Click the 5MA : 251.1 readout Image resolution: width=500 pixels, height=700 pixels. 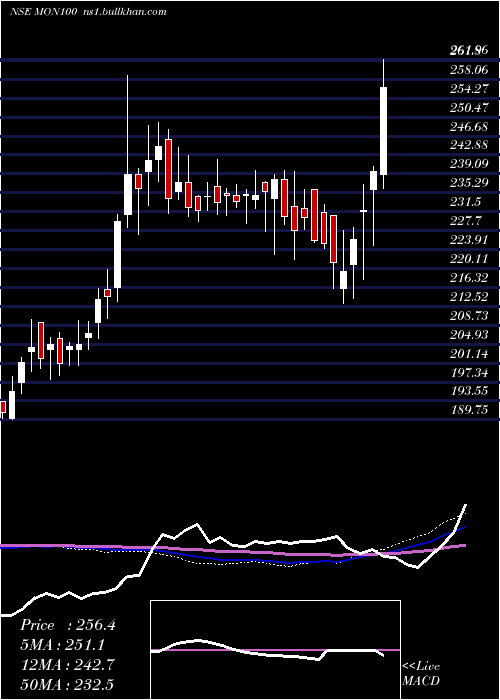(x=65, y=645)
